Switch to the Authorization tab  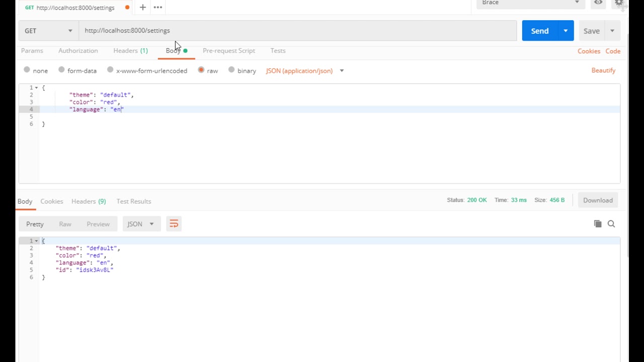coord(78,51)
